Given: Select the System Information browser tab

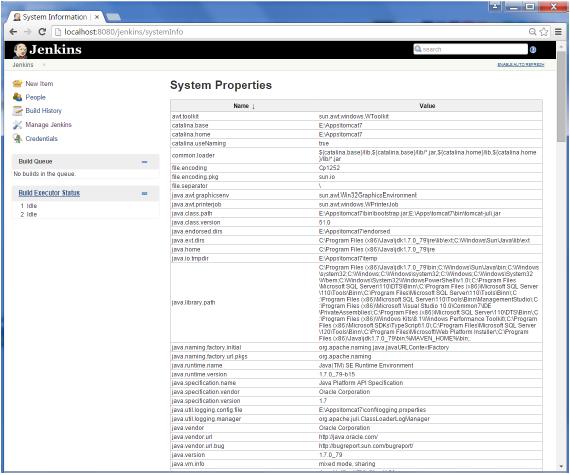Looking at the screenshot, I should point(55,17).
